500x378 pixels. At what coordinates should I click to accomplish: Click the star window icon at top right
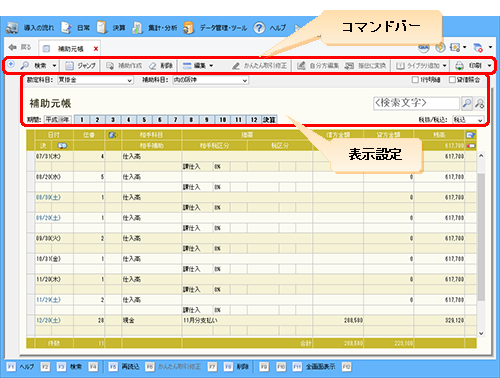[x=455, y=48]
